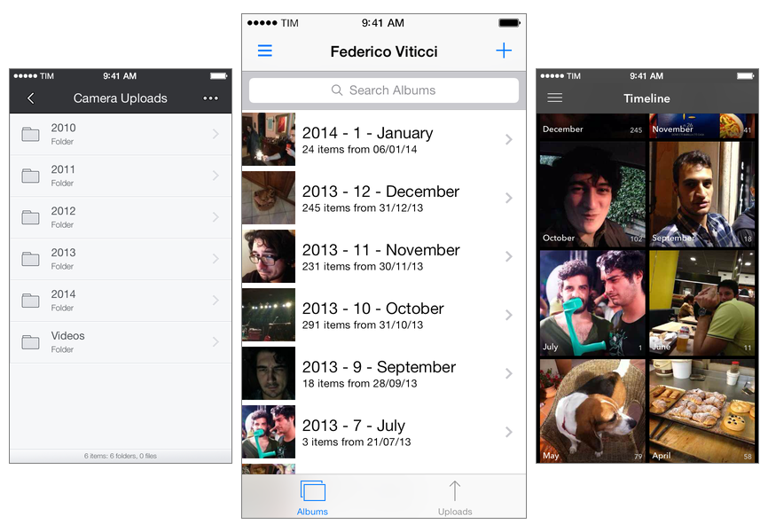Tap the Search Albums input field
The width and height of the screenshot is (768, 532).
[383, 90]
